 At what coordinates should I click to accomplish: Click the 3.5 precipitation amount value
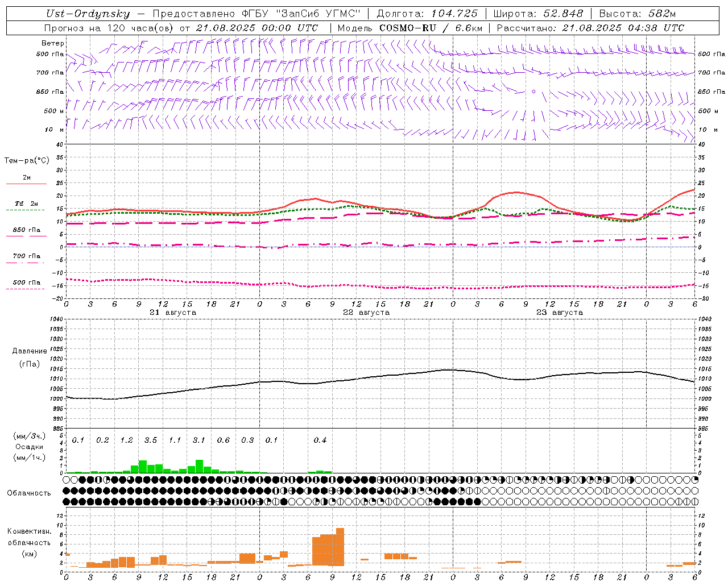(151, 440)
